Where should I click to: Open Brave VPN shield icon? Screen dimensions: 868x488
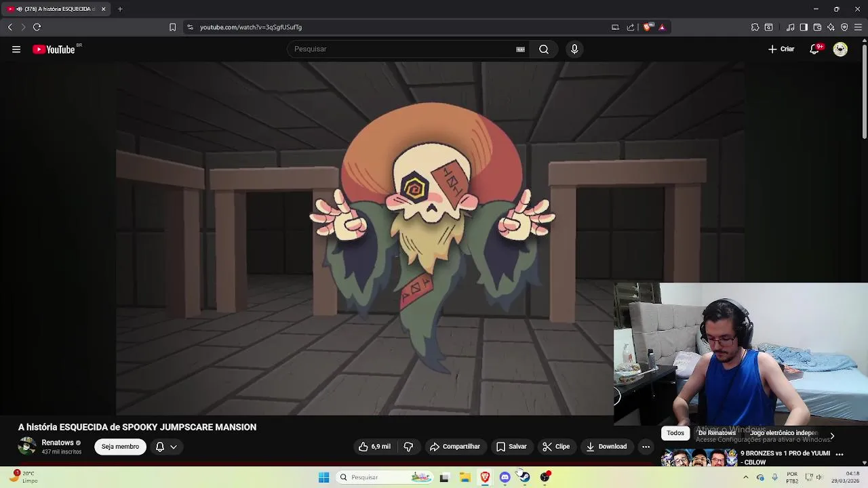coord(844,27)
